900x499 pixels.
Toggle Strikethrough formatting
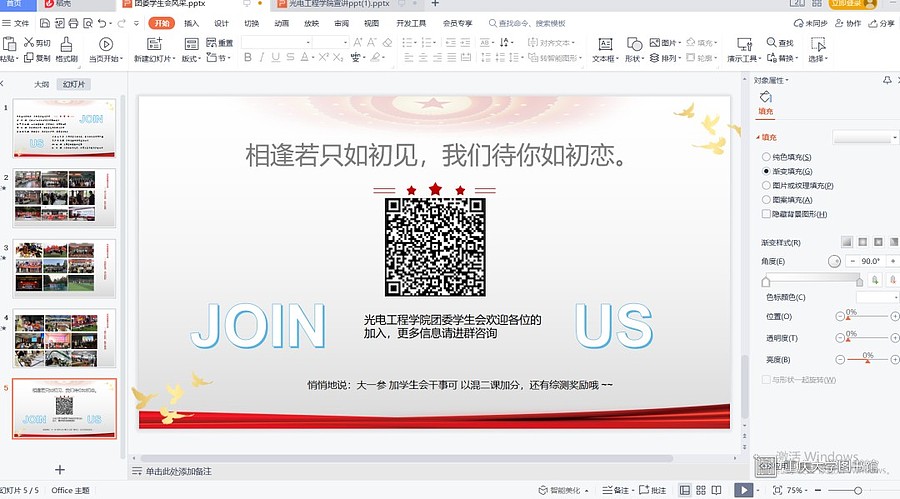(x=290, y=57)
